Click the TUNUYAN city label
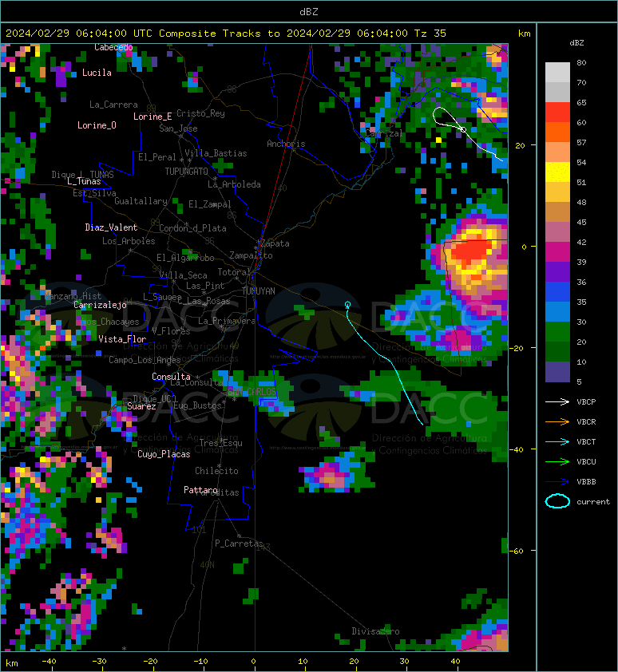Image resolution: width=618 pixels, height=672 pixels. coord(259,291)
